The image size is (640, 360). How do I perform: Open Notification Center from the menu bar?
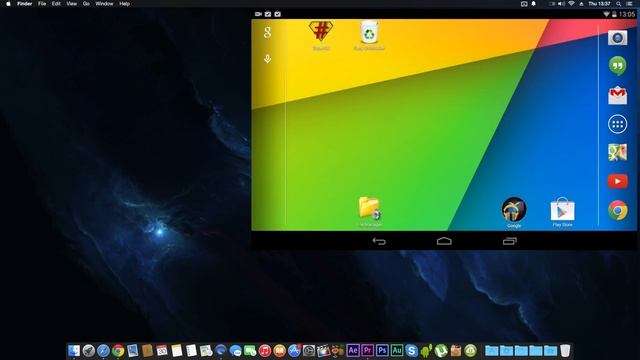(630, 4)
